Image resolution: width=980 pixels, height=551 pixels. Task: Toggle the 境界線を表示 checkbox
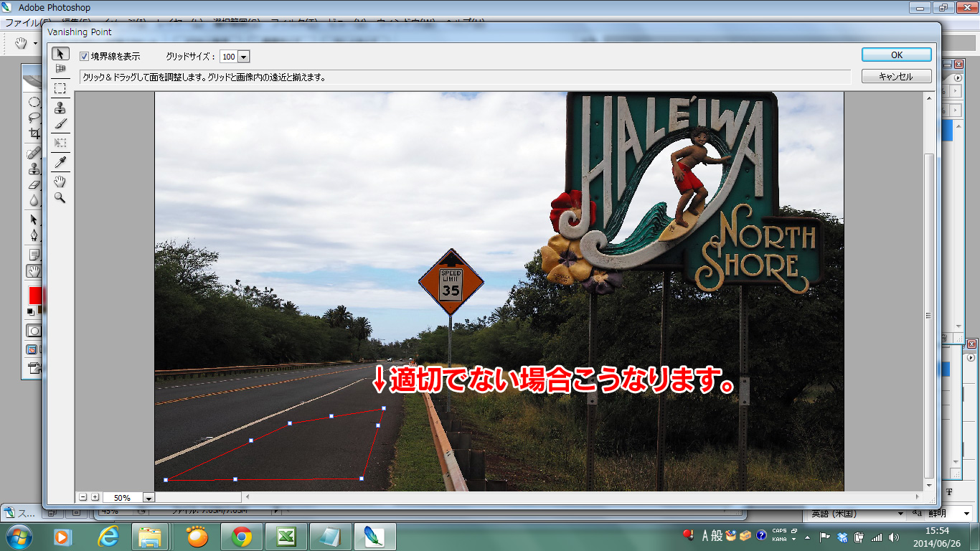pyautogui.click(x=84, y=57)
